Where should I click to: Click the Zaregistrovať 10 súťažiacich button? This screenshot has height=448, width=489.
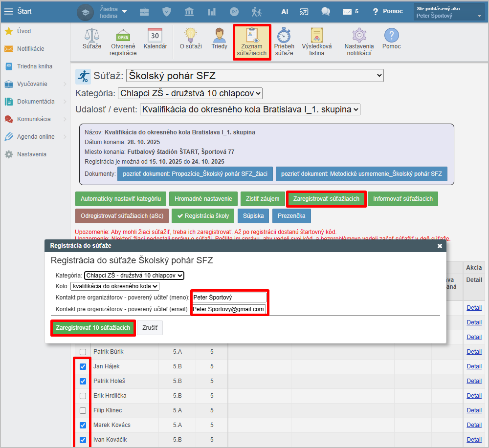click(x=93, y=328)
